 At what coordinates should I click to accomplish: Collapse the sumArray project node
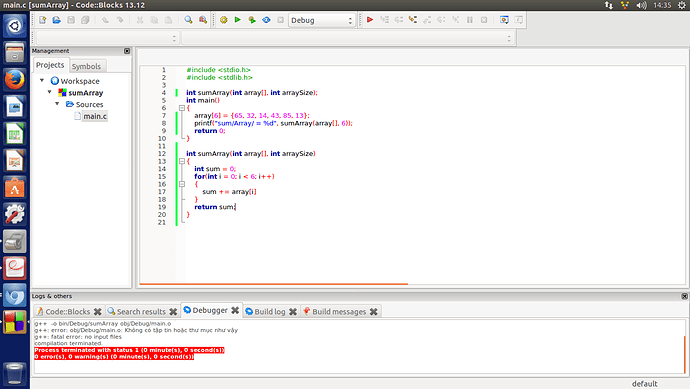point(50,92)
